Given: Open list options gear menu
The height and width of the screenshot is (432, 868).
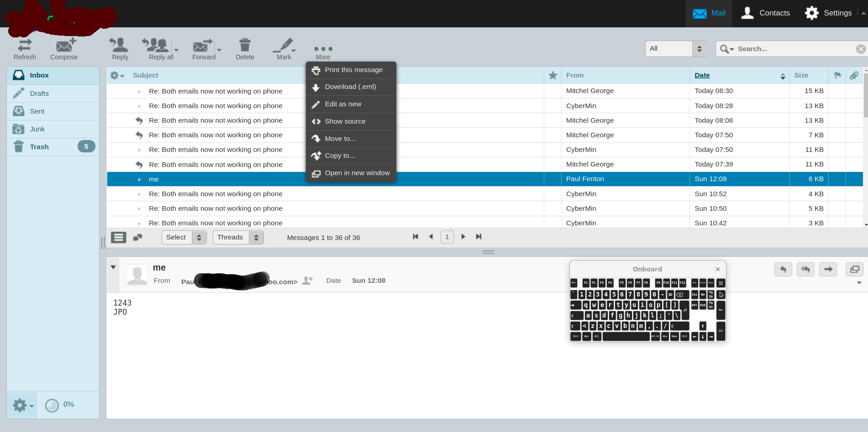Looking at the screenshot, I should click(x=117, y=75).
